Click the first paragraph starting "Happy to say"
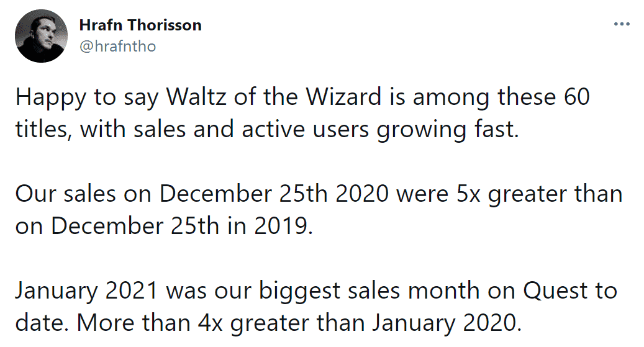 tap(302, 113)
